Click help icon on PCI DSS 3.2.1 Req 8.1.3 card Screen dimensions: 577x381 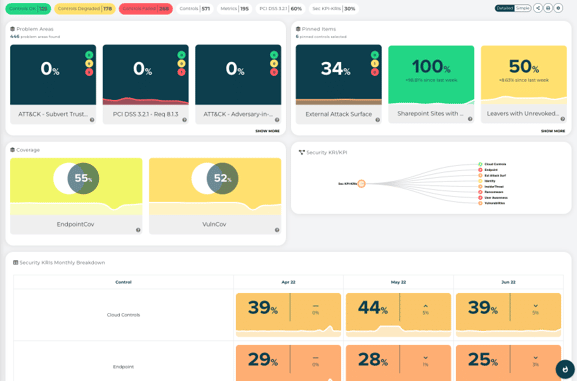pyautogui.click(x=184, y=120)
